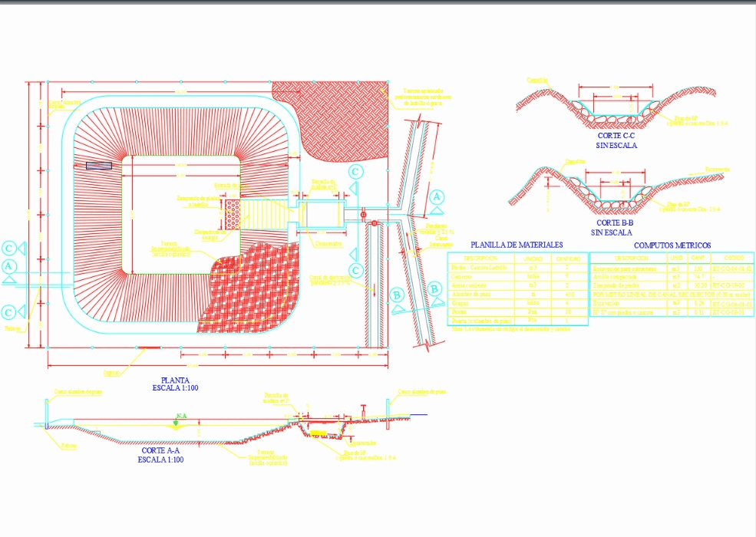Click the C section marker above the desarenador

click(x=355, y=170)
